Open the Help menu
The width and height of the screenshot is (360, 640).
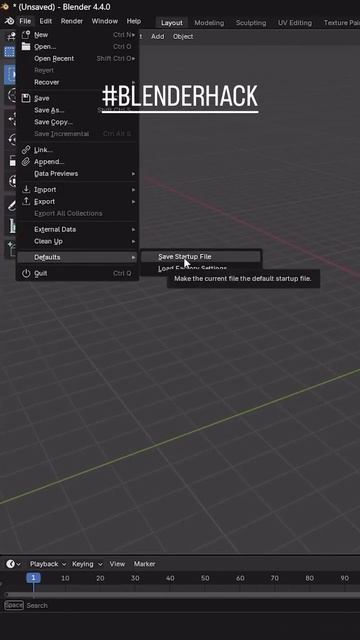pos(134,21)
